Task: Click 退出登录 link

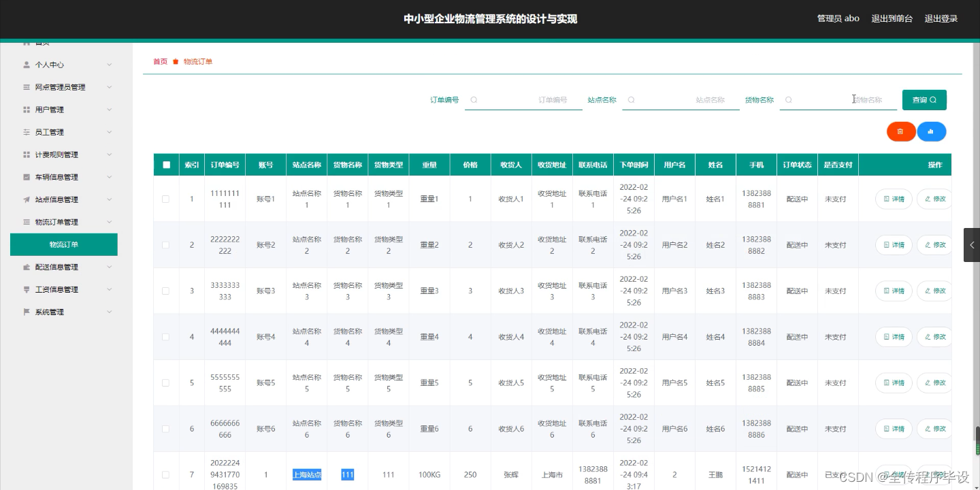Action: click(941, 19)
